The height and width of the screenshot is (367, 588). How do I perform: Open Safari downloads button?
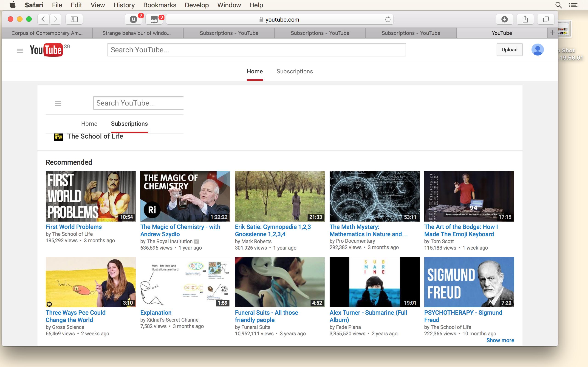504,19
